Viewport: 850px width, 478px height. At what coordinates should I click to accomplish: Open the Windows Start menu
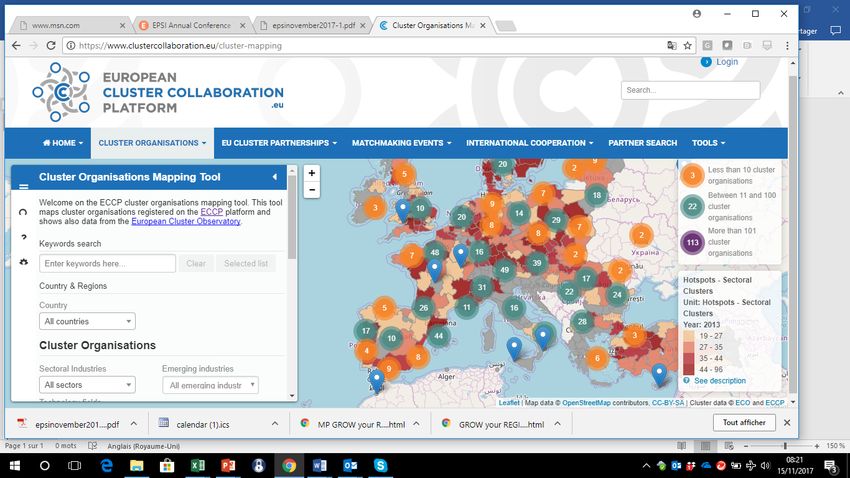15,466
